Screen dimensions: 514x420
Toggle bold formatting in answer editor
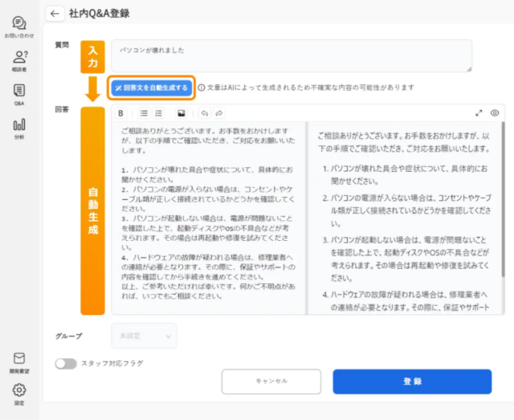coord(120,113)
